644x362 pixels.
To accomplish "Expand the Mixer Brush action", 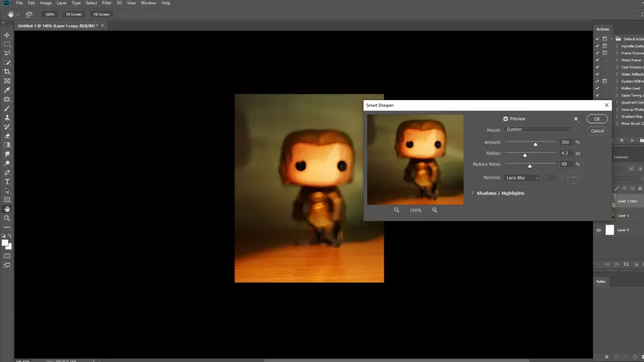I will click(x=617, y=124).
